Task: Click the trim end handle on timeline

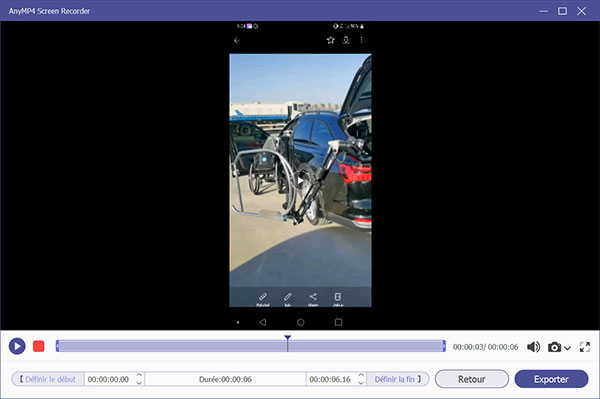Action: point(444,346)
